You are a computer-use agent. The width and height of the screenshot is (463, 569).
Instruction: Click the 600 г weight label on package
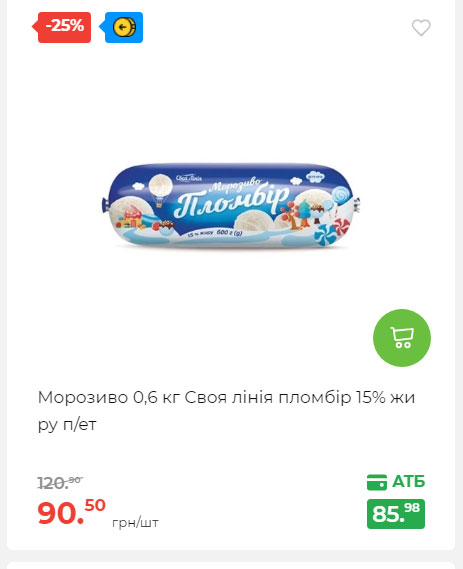click(229, 233)
